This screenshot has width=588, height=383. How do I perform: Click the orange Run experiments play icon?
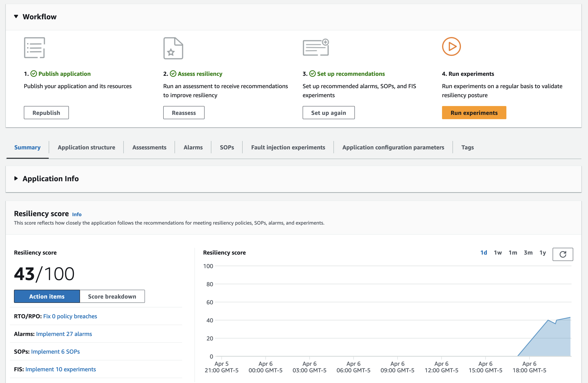pos(451,46)
